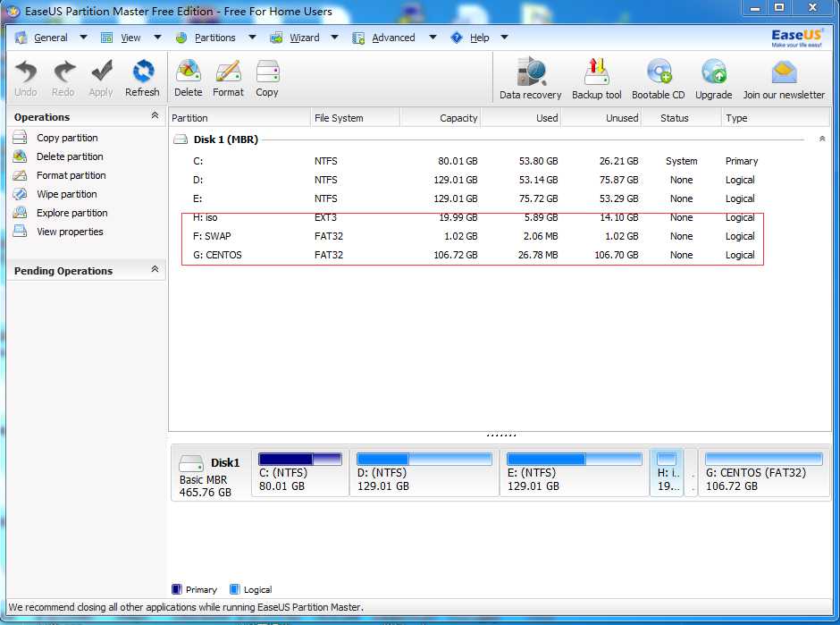The height and width of the screenshot is (625, 840).
Task: Open the Advanced dropdown arrow
Action: click(x=433, y=38)
